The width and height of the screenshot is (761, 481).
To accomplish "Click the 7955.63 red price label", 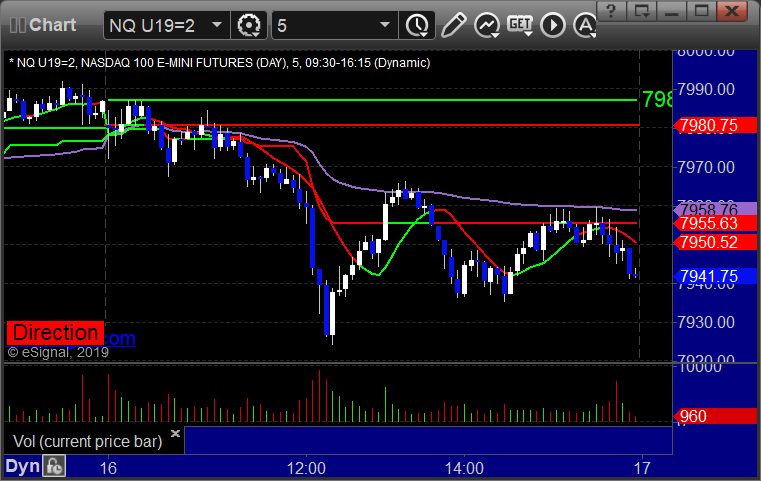I will coord(715,224).
